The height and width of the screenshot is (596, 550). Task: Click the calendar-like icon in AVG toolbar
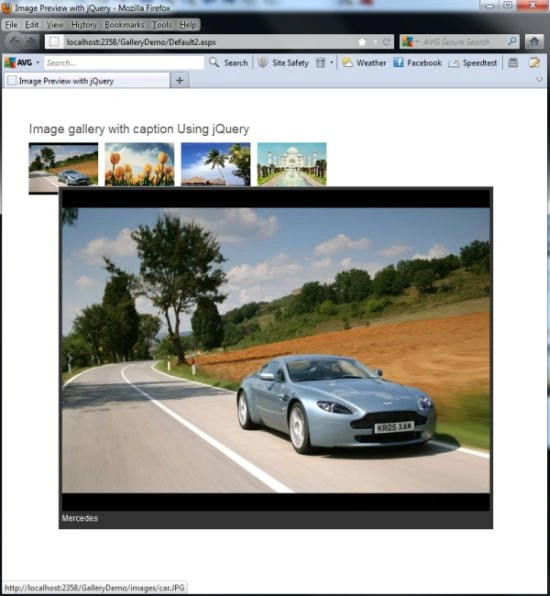[513, 63]
